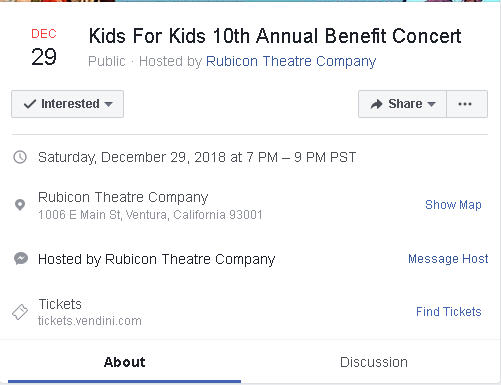Click the 1006 E Main St address text
The height and width of the screenshot is (385, 501).
[x=150, y=215]
